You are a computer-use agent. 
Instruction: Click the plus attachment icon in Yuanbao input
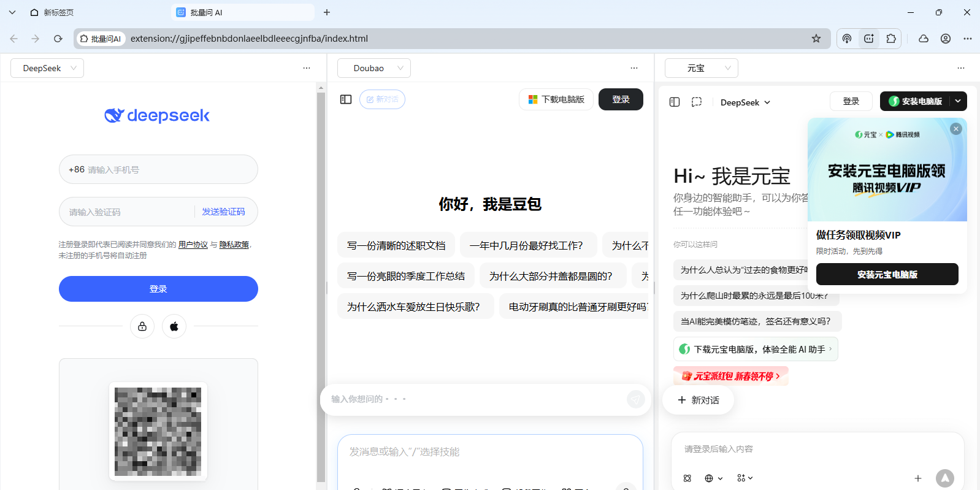click(x=917, y=478)
